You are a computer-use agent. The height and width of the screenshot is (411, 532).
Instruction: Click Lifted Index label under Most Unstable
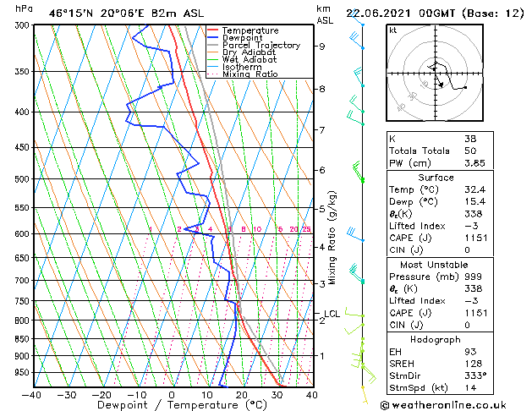pyautogui.click(x=417, y=301)
